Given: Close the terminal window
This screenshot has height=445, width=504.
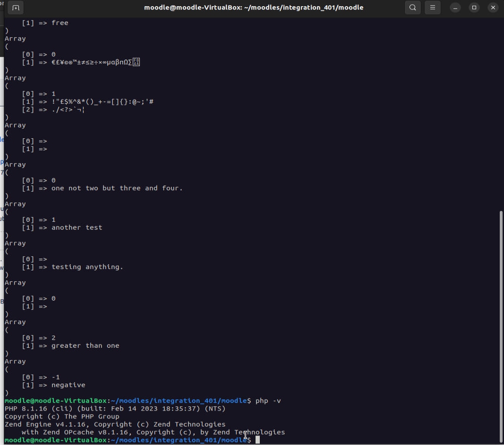Looking at the screenshot, I should (x=493, y=8).
